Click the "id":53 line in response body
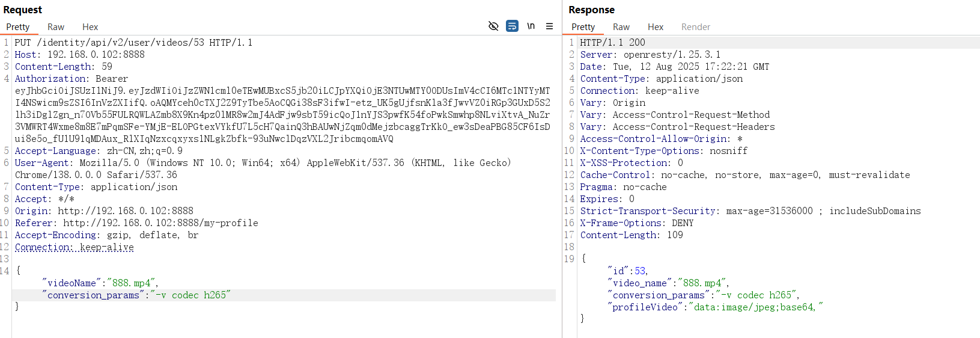The image size is (980, 338). pos(628,271)
